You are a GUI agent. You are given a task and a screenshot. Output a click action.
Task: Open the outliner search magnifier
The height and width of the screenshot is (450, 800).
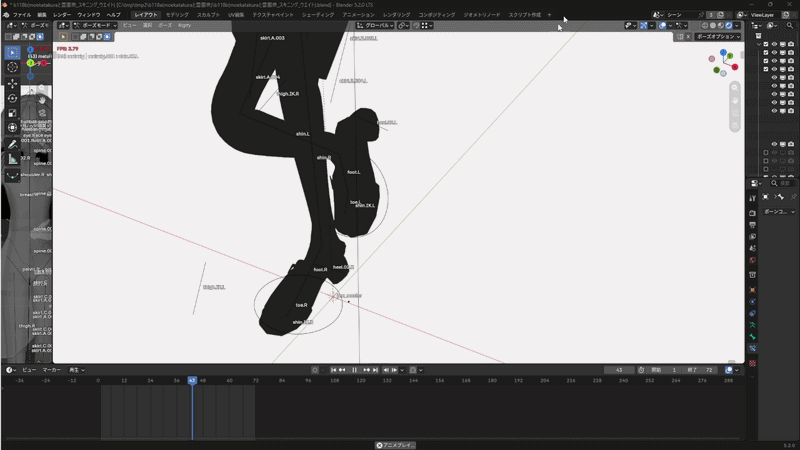[x=790, y=26]
